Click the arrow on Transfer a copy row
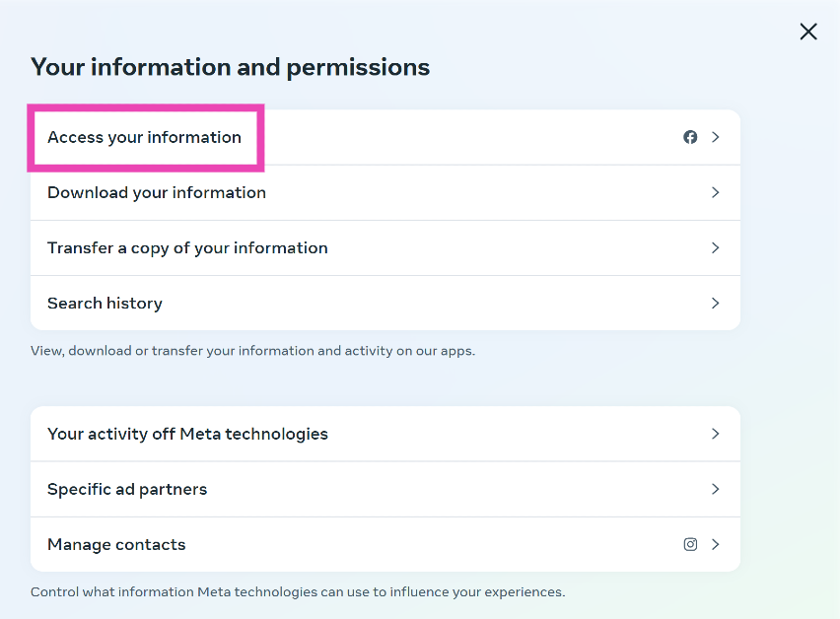 716,247
